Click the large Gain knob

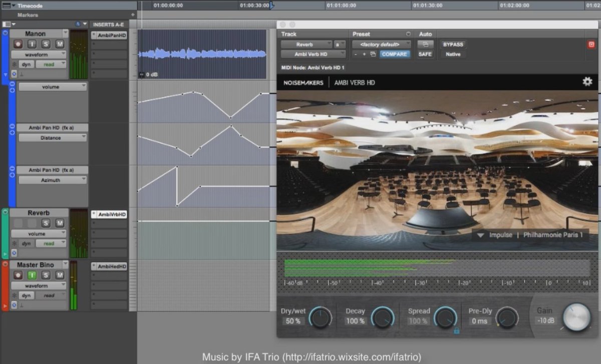576,317
